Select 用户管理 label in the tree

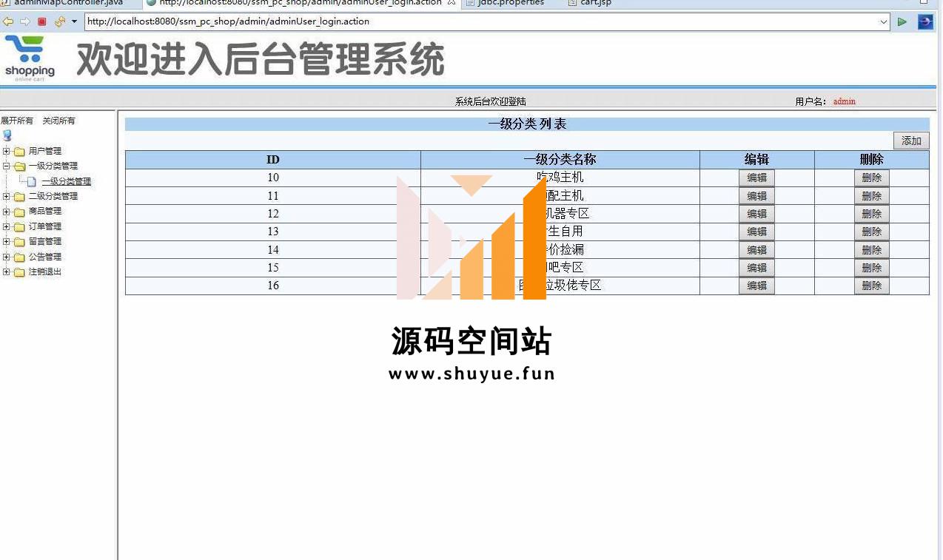[45, 151]
